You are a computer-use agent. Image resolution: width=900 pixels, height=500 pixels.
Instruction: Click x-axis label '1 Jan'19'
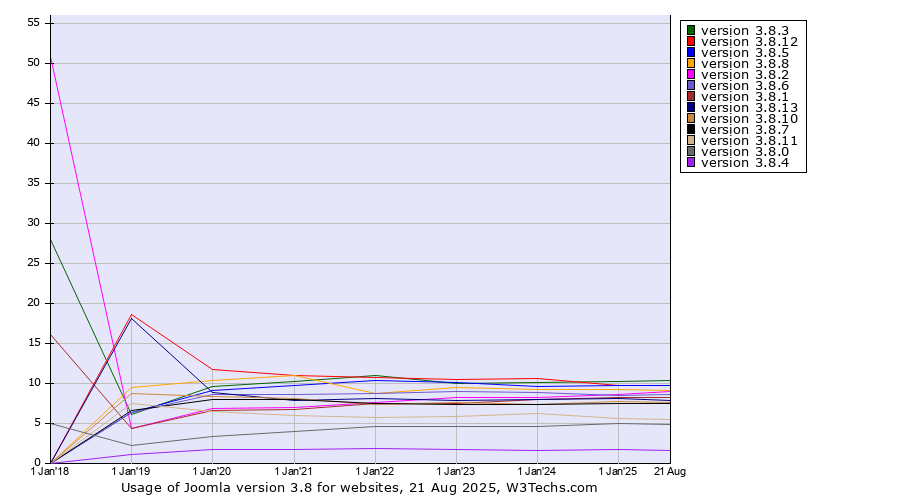tap(131, 471)
